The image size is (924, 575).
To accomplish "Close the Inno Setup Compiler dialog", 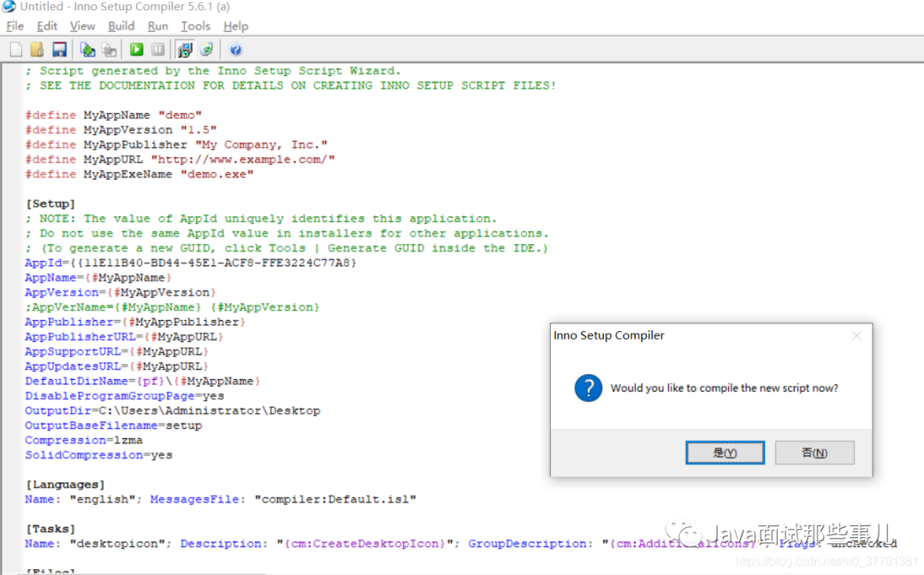I will [x=856, y=335].
